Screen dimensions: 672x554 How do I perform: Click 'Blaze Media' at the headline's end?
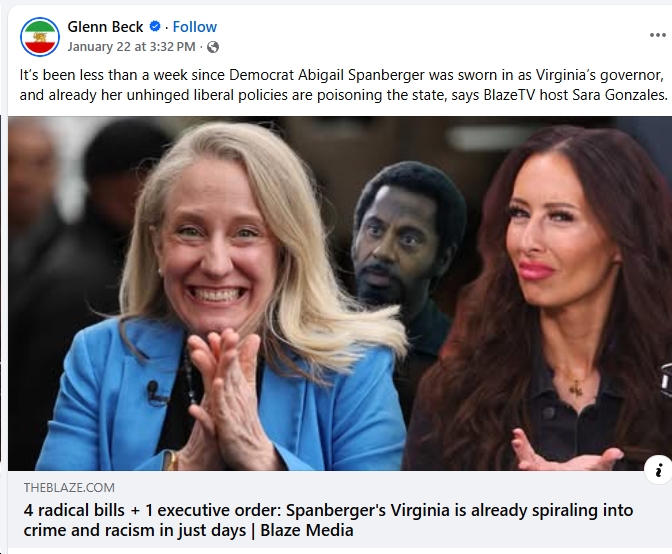[x=307, y=530]
